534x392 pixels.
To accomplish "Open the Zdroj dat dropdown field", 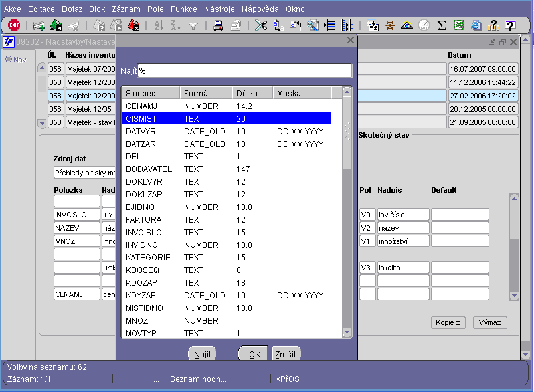I will click(x=85, y=173).
